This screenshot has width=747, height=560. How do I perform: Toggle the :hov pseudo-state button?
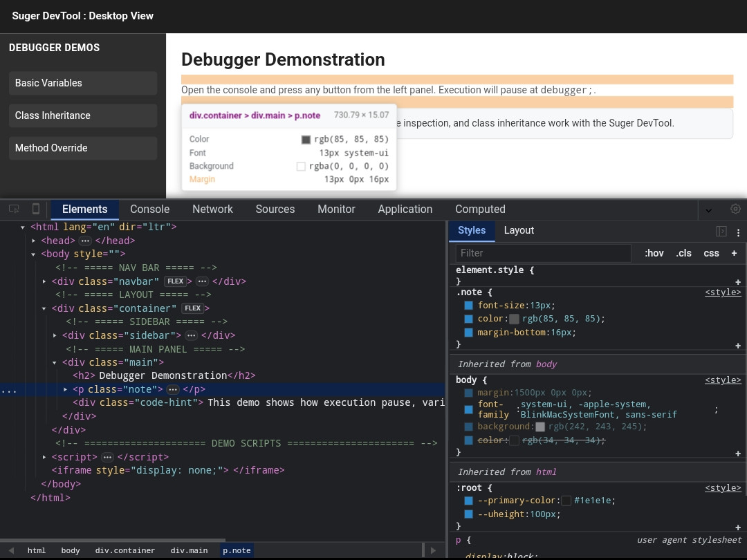pos(654,253)
